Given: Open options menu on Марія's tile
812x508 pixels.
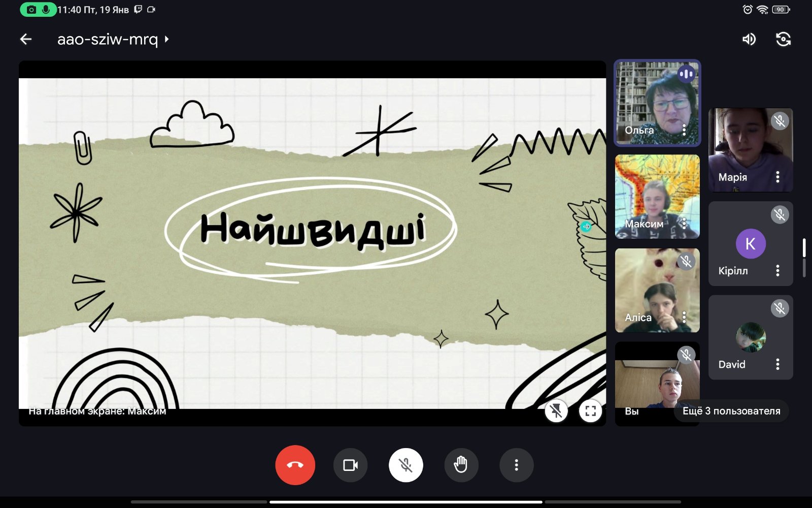Looking at the screenshot, I should coord(777,177).
